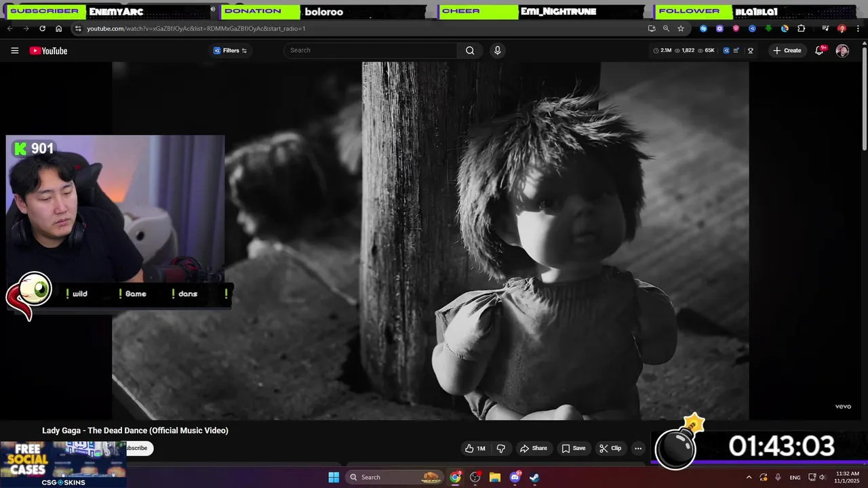
Task: Open the Shazam browser extension
Action: [x=703, y=28]
